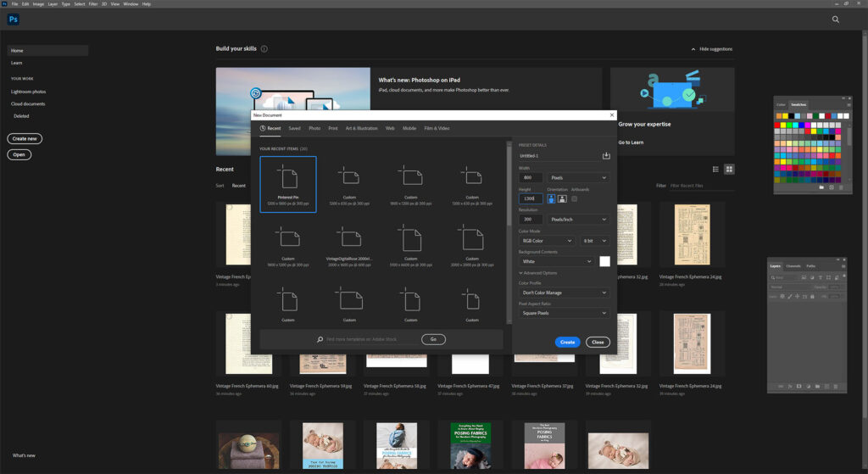The height and width of the screenshot is (474, 868).
Task: Click link layers icon in Layers panel
Action: 781,387
